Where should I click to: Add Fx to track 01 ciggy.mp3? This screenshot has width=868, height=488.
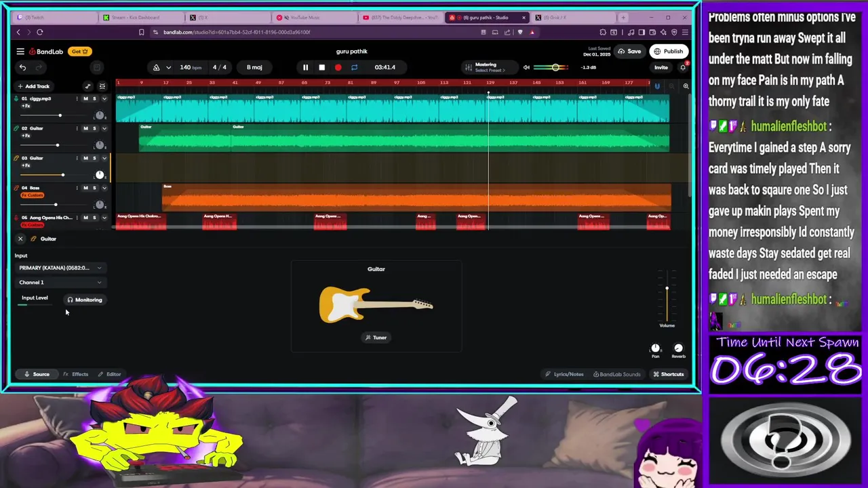click(26, 106)
